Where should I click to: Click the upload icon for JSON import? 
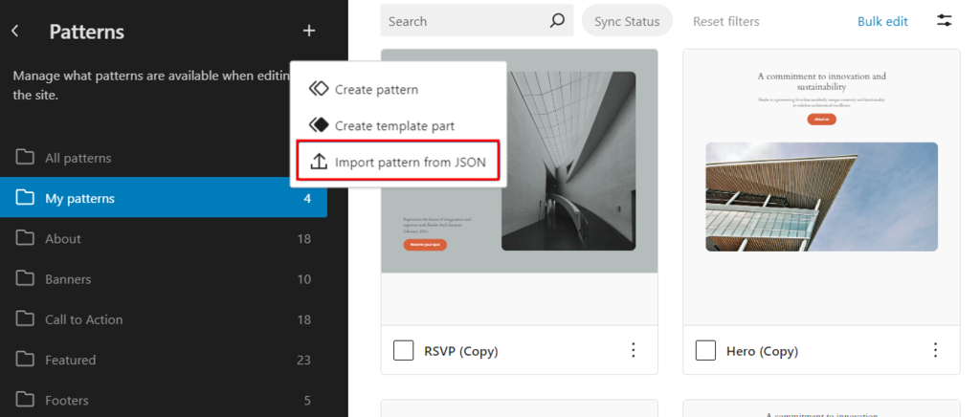click(319, 163)
